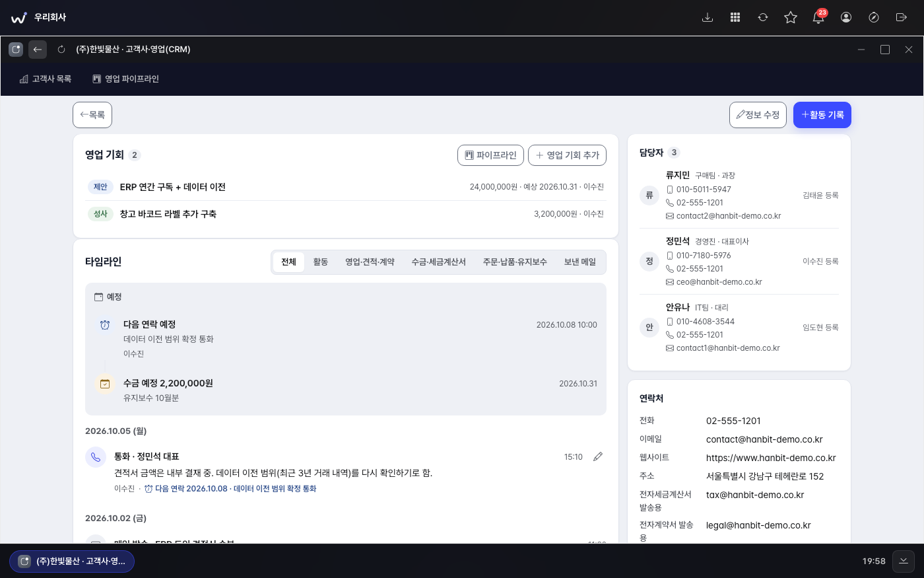924x578 pixels.
Task: Reload the CRM window with refresh icon
Action: (61, 50)
